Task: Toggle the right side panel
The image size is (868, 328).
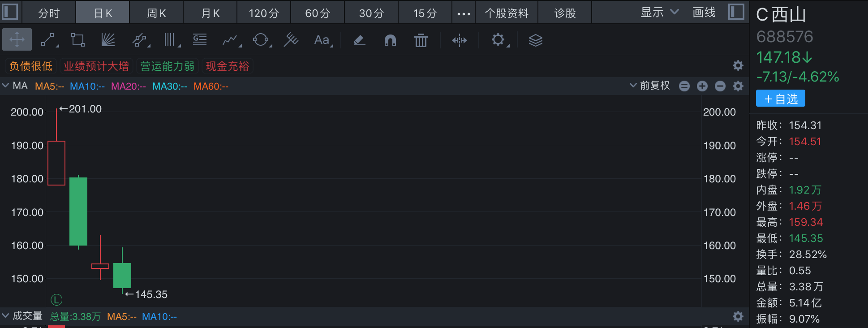Action: pos(736,12)
